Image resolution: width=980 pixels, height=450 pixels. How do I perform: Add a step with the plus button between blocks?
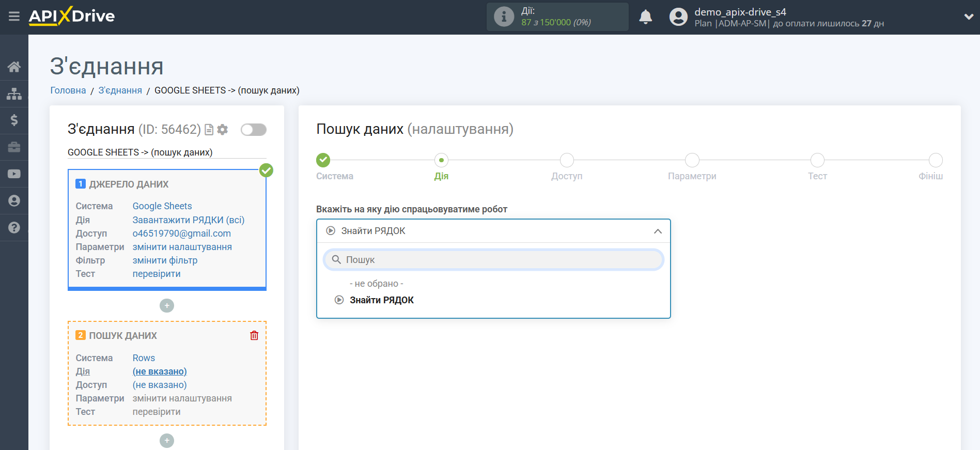(x=167, y=306)
